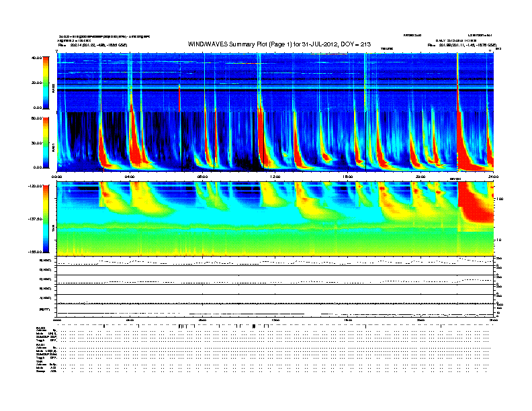Click the 20.00 label on RAD2 scale
This screenshot has width=532, height=411.
(36, 83)
